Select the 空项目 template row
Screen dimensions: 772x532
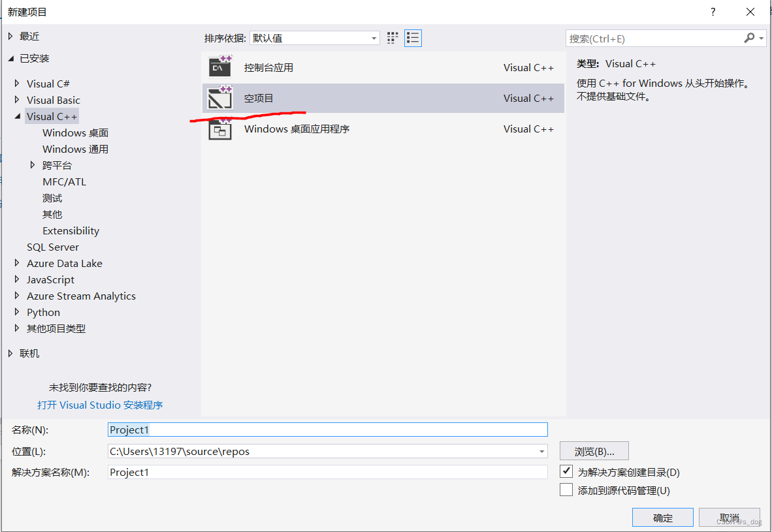383,98
